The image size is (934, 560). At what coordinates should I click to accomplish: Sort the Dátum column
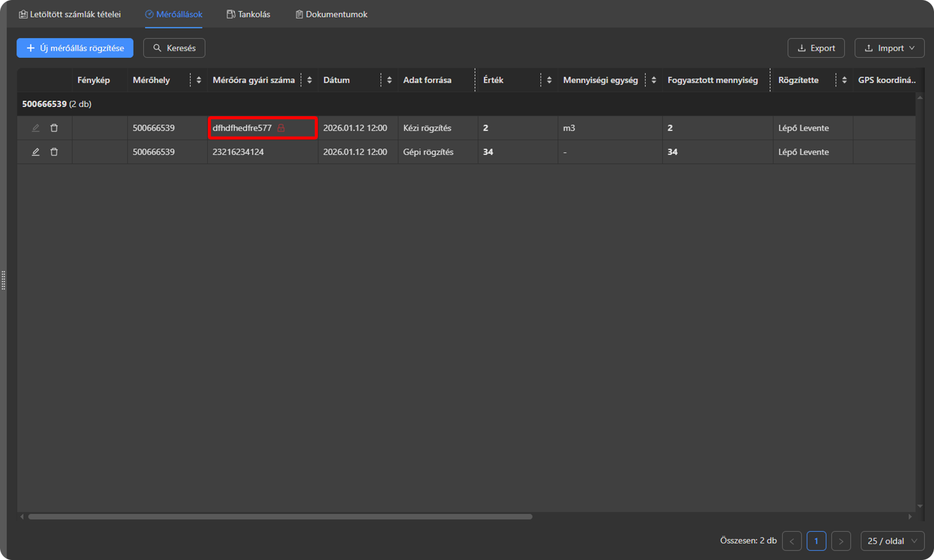pos(389,80)
